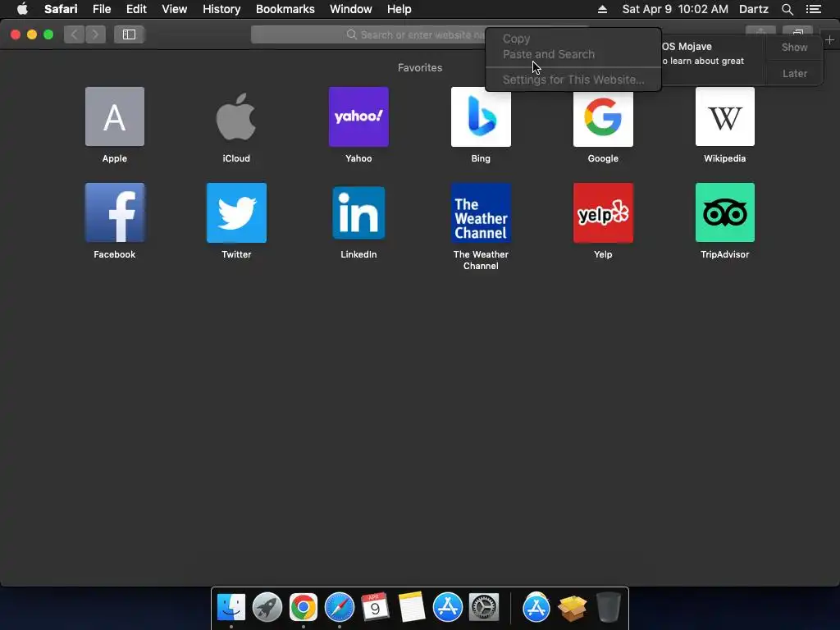The height and width of the screenshot is (630, 840).
Task: Open the History menu
Action: point(221,9)
